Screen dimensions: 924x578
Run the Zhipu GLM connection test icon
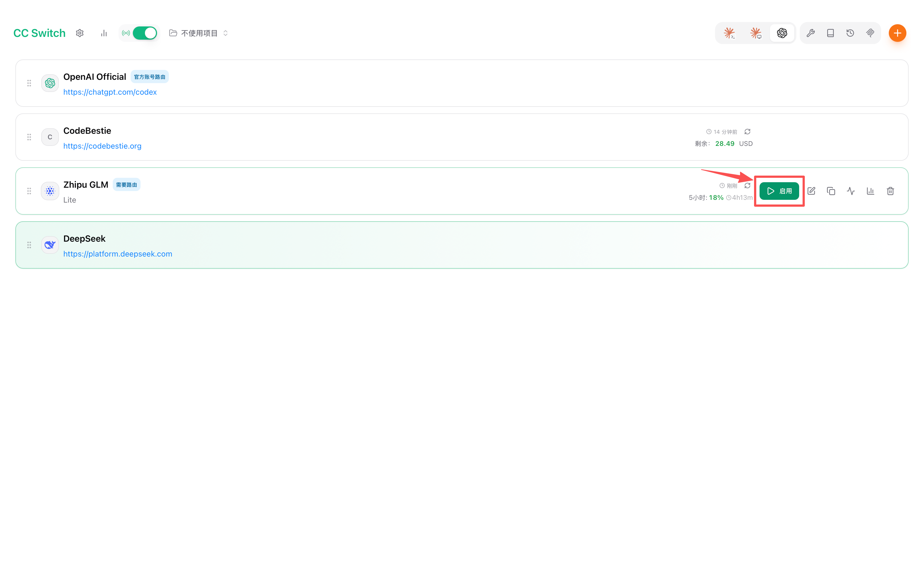point(851,191)
